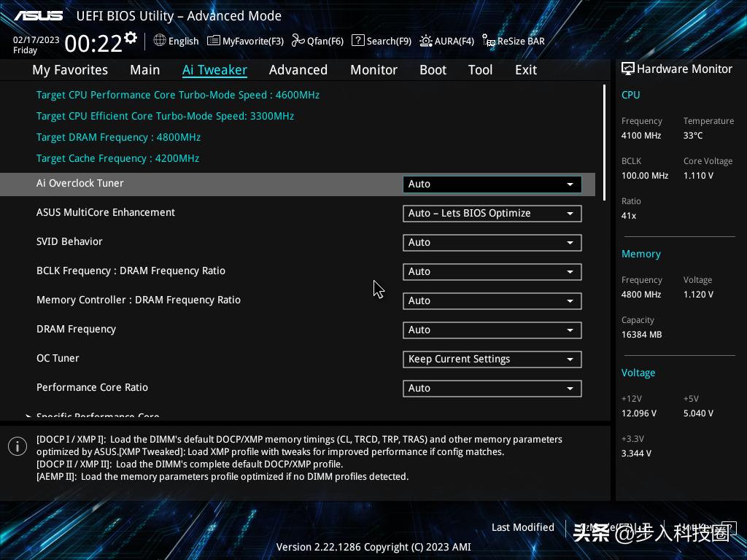The width and height of the screenshot is (747, 560).
Task: Click the 5.040 V reading
Action: (x=698, y=413)
